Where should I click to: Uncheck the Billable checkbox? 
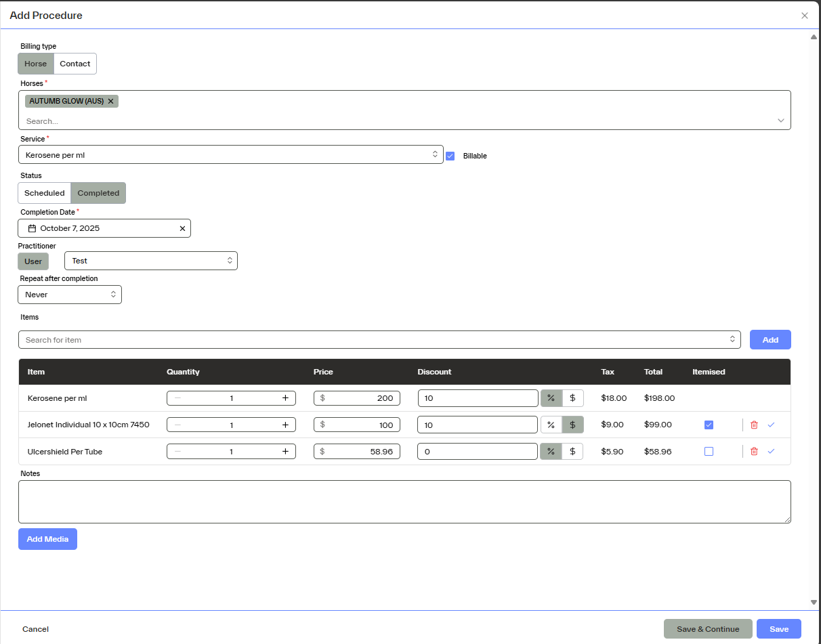coord(450,156)
